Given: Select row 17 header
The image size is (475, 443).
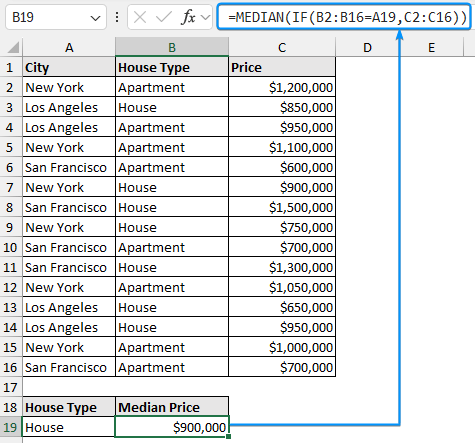Looking at the screenshot, I should (x=10, y=387).
